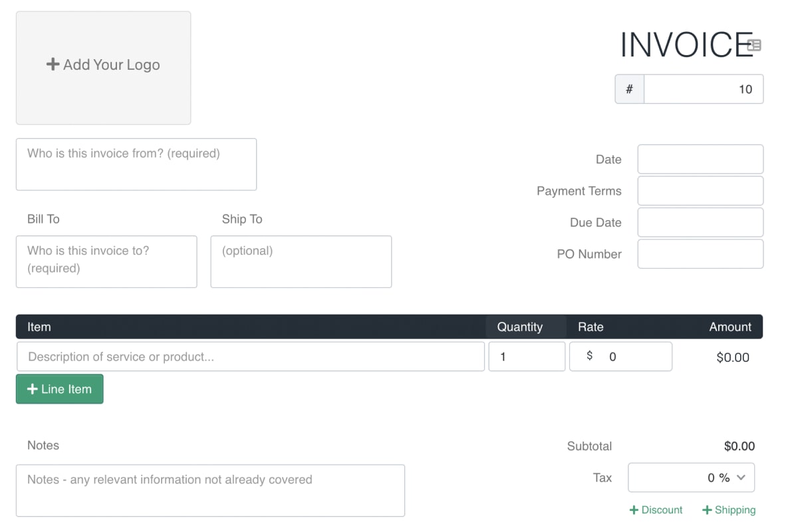Click the optional Ship To field

coord(301,261)
